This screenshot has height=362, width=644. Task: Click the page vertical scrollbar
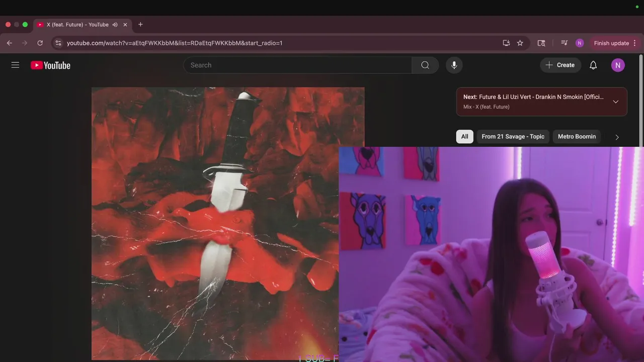point(641,101)
